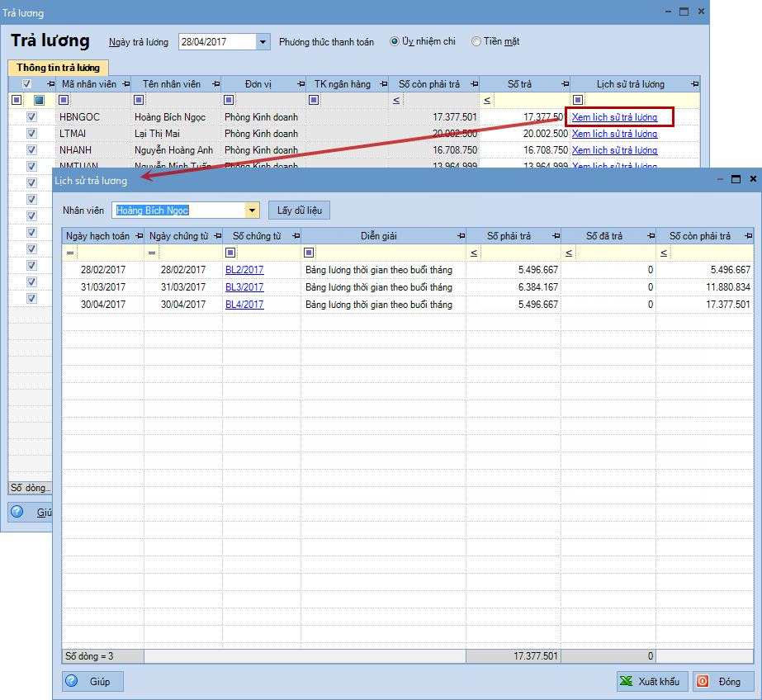Change equals filter for Ngày chứng từ

[x=152, y=253]
